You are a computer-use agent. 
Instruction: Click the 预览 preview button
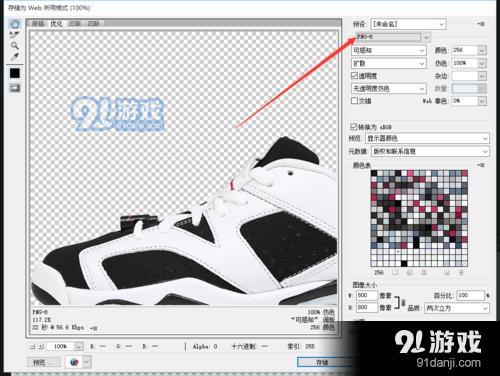[43, 362]
